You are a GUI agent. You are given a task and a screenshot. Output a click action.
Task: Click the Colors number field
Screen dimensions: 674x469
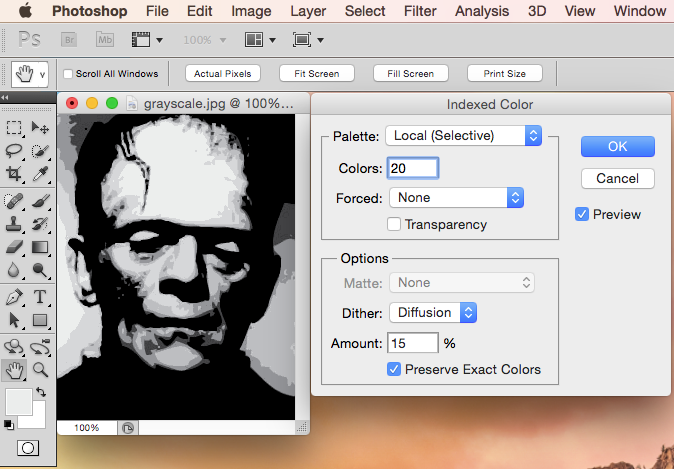point(413,168)
